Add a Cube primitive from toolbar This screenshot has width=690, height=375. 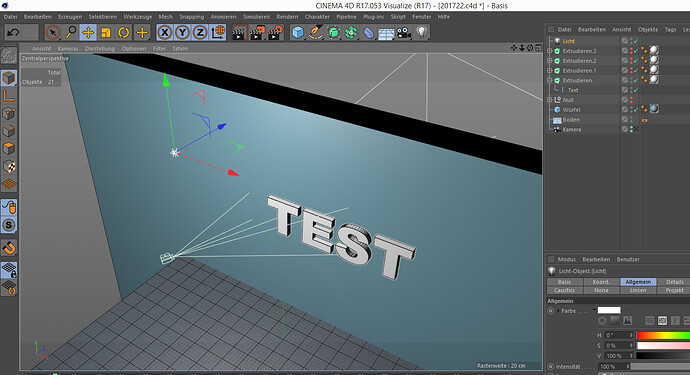click(x=298, y=33)
